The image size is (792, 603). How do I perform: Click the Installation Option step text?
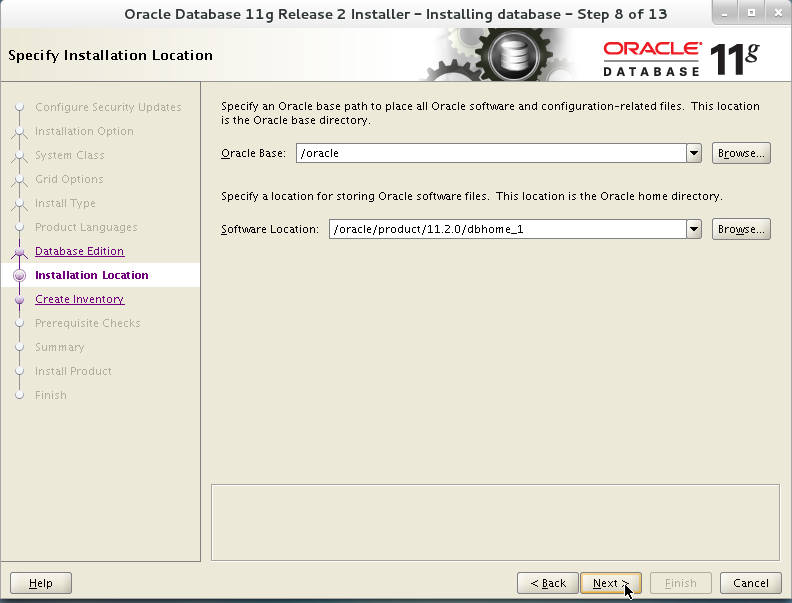pyautogui.click(x=84, y=131)
